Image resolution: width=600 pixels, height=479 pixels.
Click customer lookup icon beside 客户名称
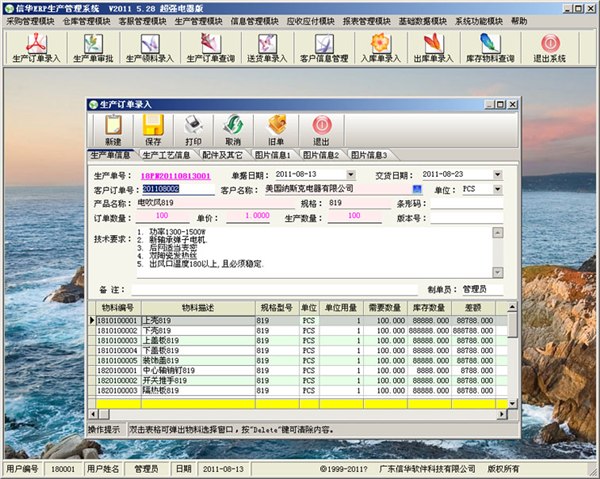(x=417, y=189)
